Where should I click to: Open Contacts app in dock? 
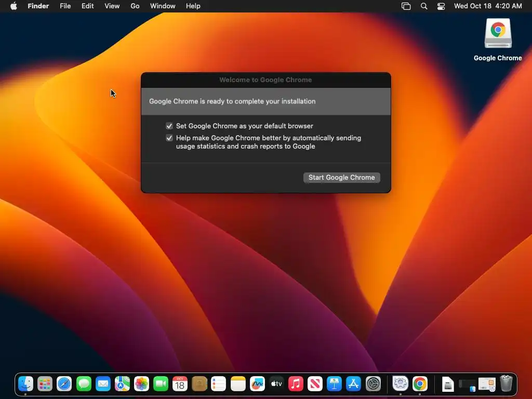pos(199,384)
